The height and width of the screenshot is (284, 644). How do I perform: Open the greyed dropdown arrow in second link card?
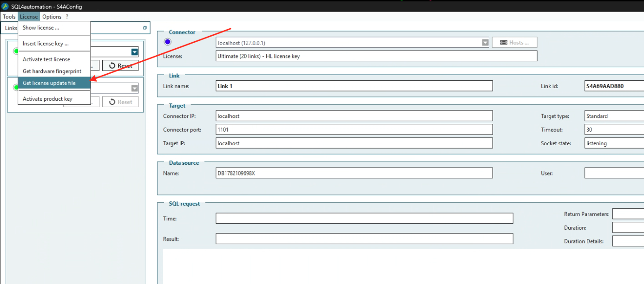click(135, 88)
